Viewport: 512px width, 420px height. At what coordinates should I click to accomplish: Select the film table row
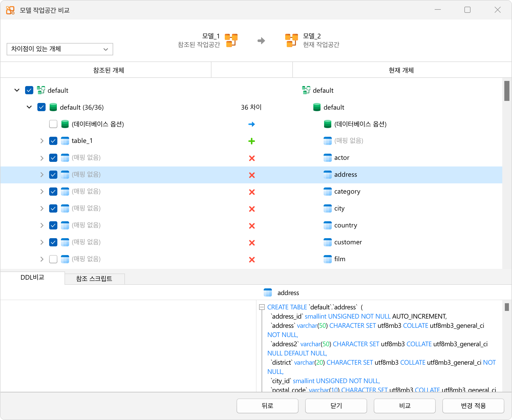tap(251, 259)
